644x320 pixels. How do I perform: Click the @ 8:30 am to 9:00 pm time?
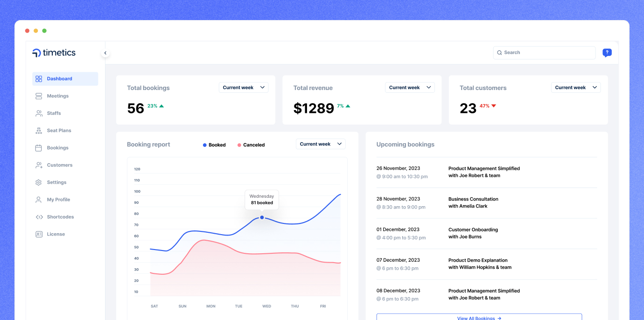coord(401,207)
